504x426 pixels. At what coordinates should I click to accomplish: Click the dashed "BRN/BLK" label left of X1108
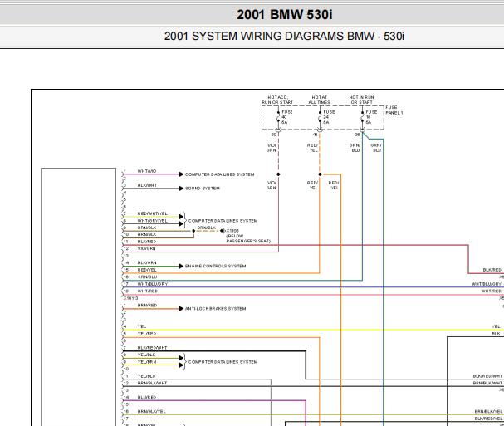[x=207, y=228]
